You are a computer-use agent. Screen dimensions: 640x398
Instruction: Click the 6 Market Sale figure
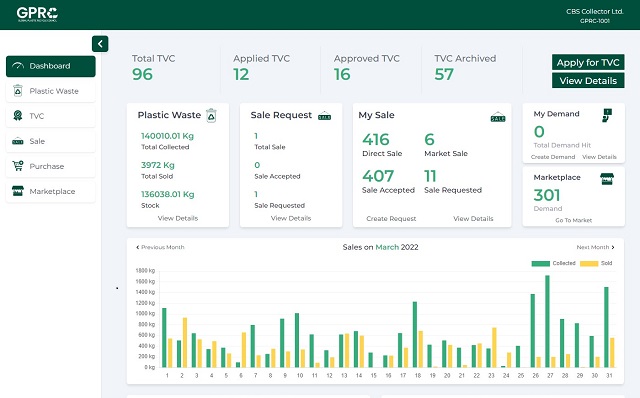tap(429, 140)
